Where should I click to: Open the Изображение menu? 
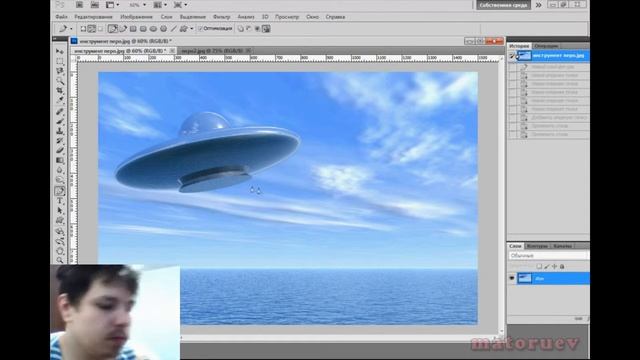pos(136,17)
